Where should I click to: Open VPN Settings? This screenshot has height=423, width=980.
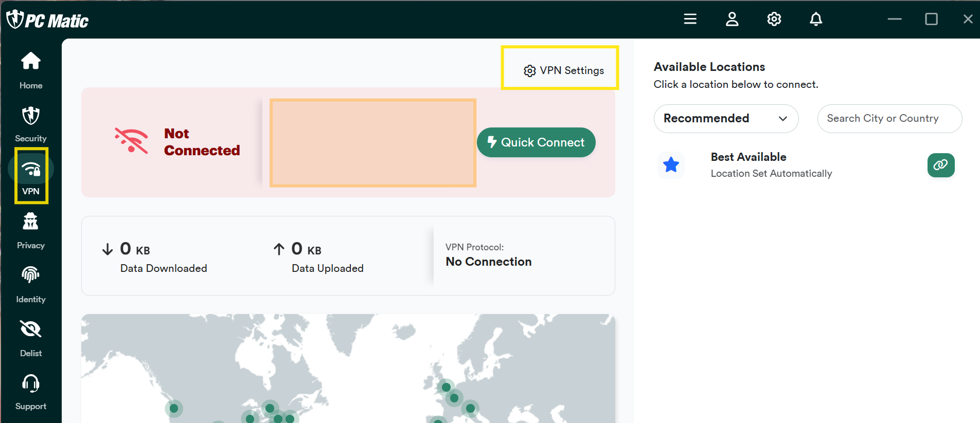(564, 70)
